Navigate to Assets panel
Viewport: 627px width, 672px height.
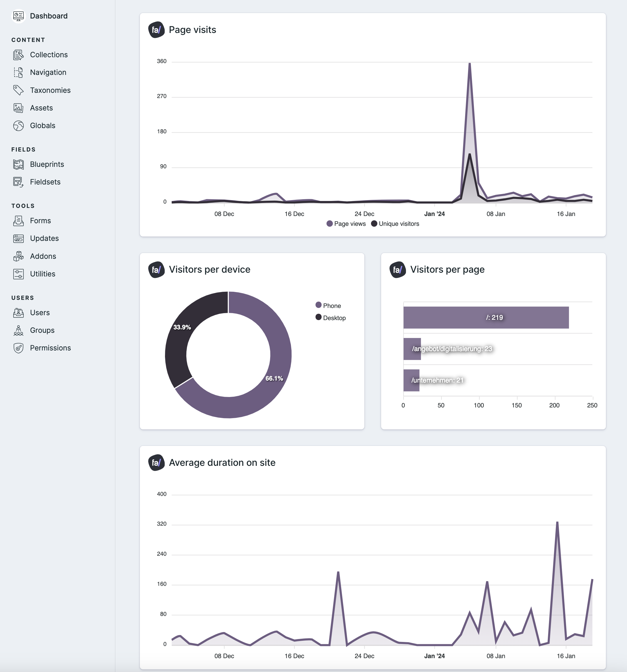coord(41,108)
